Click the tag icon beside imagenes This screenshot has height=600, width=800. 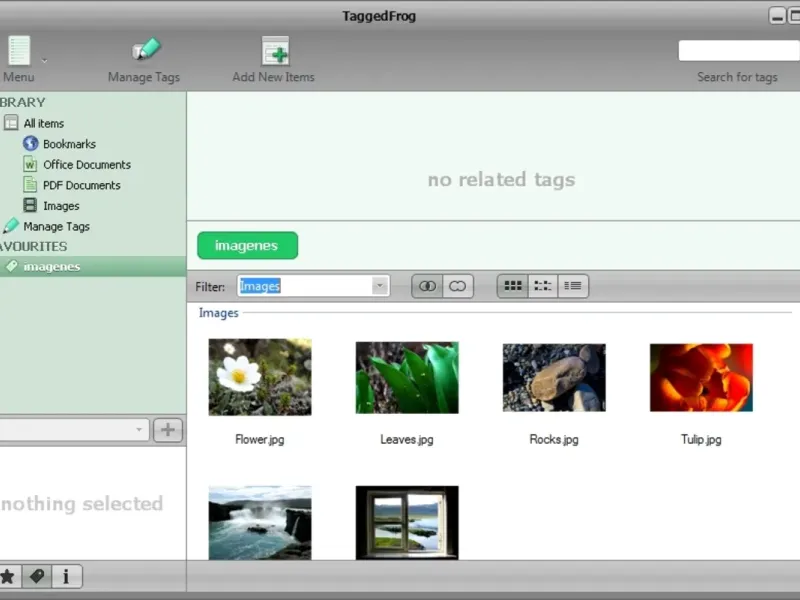pos(11,266)
